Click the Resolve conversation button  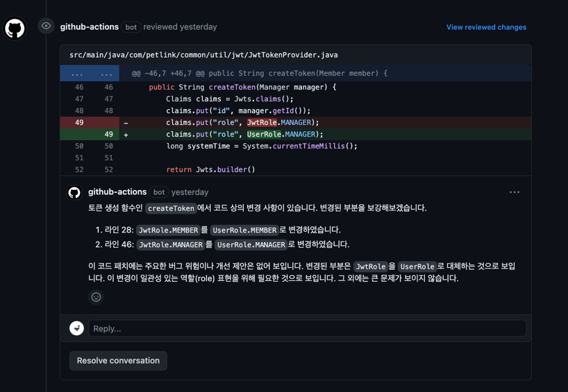118,361
